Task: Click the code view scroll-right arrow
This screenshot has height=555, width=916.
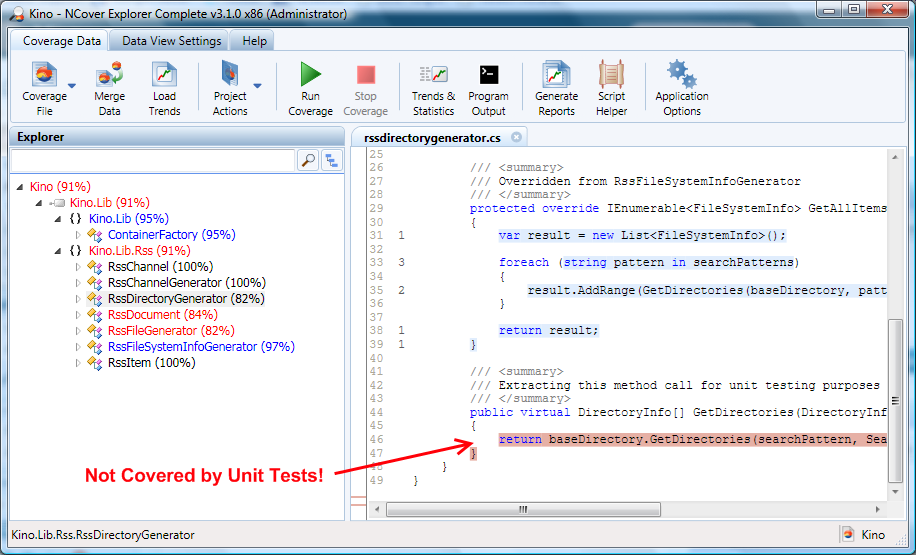Action: click(877, 509)
